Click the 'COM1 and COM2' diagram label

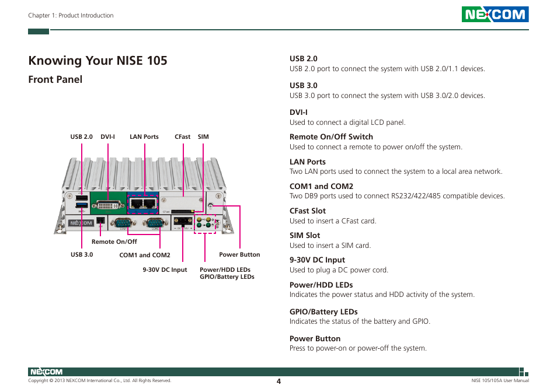click(x=145, y=255)
